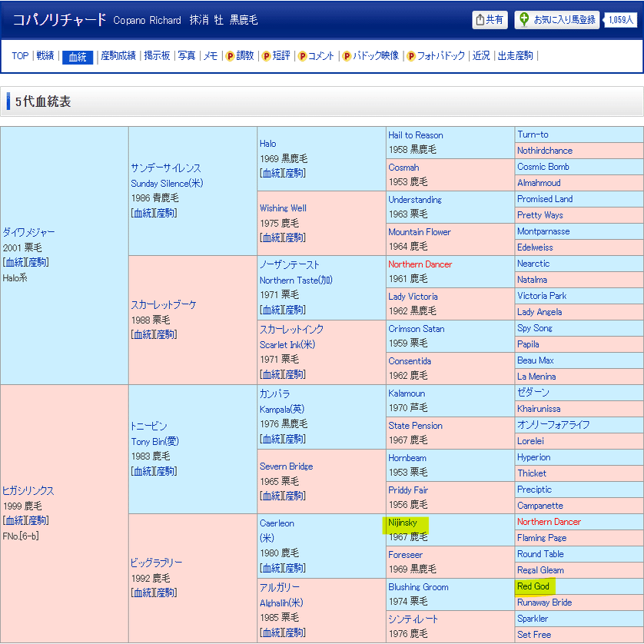Image resolution: width=644 pixels, height=644 pixels.
Task: Open Cosmah link
Action: pos(403,168)
